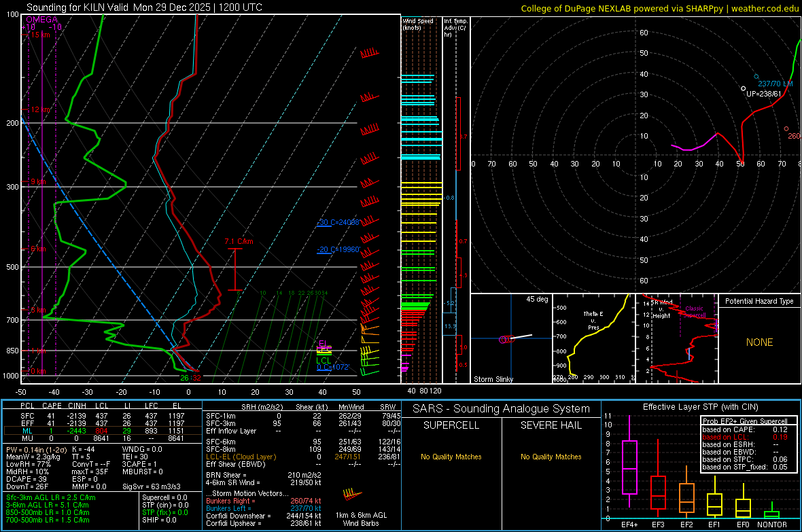
Task: Click the MeanW = 2.3g/kg value
Action: click(33, 457)
